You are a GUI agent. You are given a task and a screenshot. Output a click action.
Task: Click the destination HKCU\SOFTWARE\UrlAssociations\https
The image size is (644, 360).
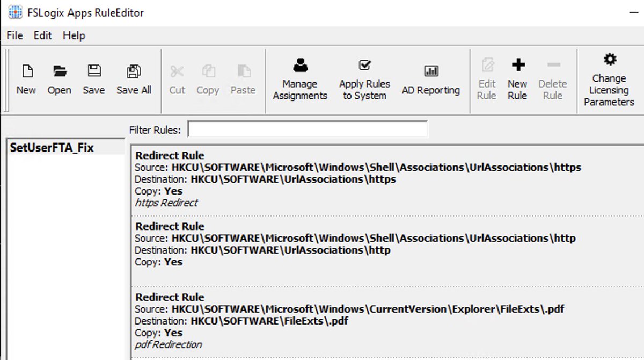294,179
